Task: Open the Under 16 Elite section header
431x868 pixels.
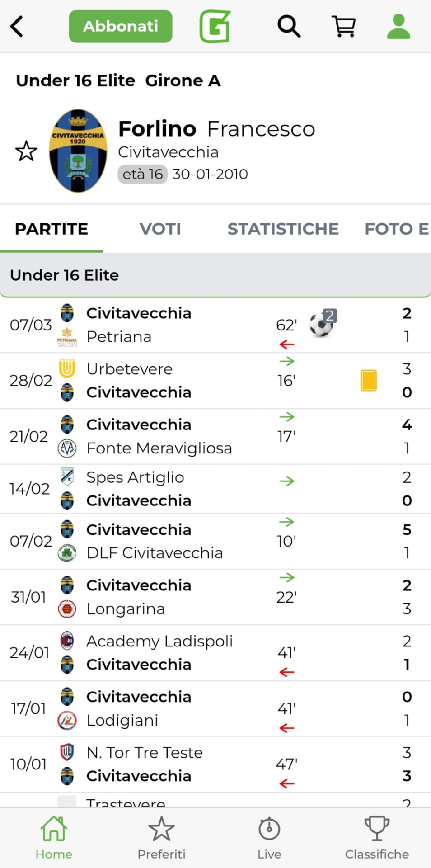Action: (x=215, y=275)
